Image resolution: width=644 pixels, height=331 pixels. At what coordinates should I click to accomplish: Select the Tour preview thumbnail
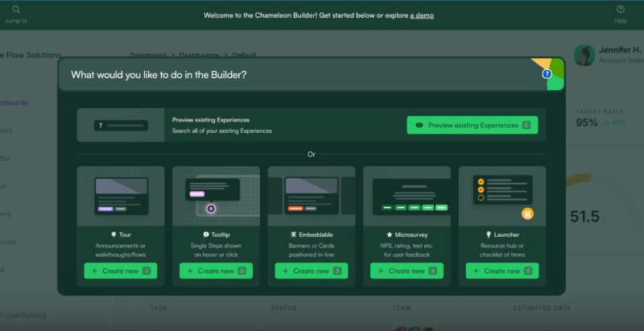point(121,197)
